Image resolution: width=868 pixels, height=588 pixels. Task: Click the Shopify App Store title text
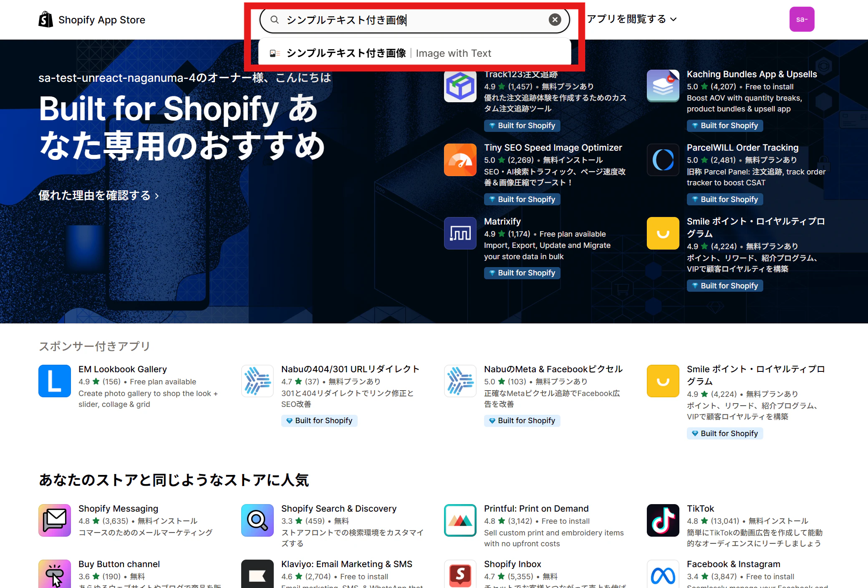tap(102, 20)
